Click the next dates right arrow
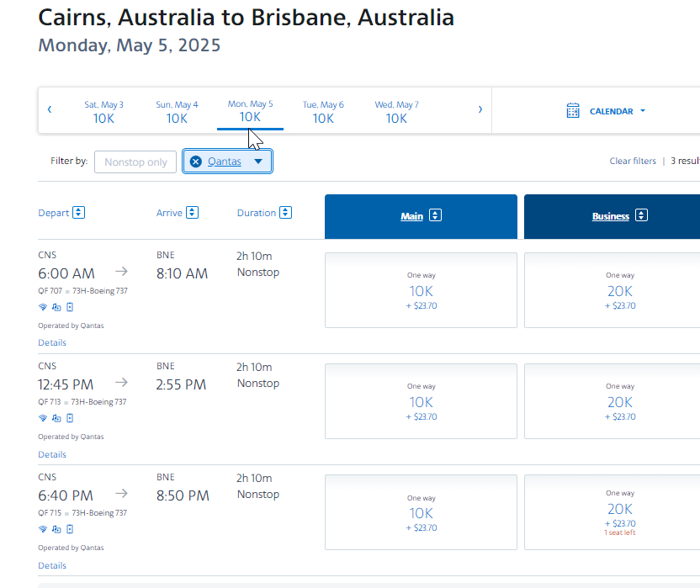Viewport: 700px width, 588px height. (x=480, y=109)
